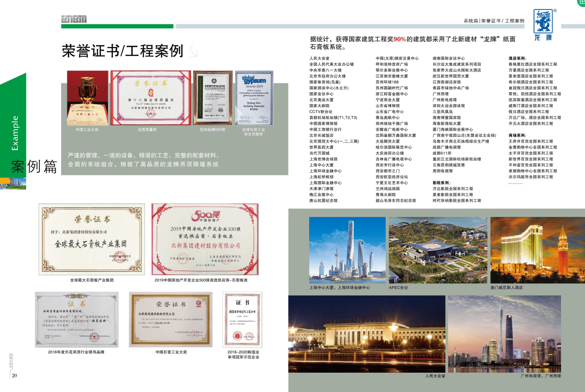This screenshot has width=585, height=392.
Task: Click list entry 苏州环球188
Action: (x=387, y=82)
